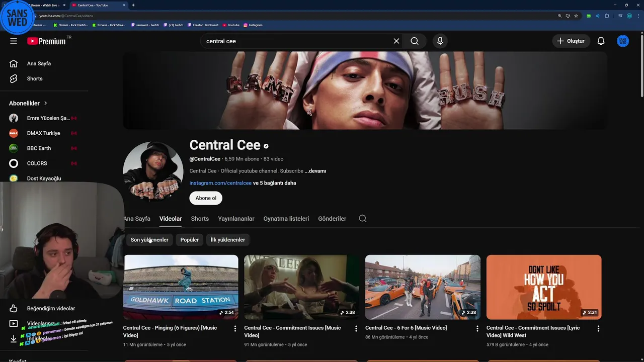
Task: Open 6 For 6 [Music Video] title
Action: [406, 328]
